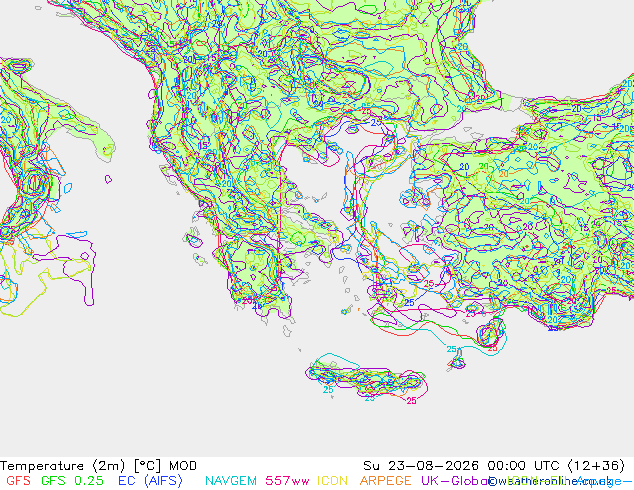Click the Temperature (2m) [°C] MOD title

point(98,466)
